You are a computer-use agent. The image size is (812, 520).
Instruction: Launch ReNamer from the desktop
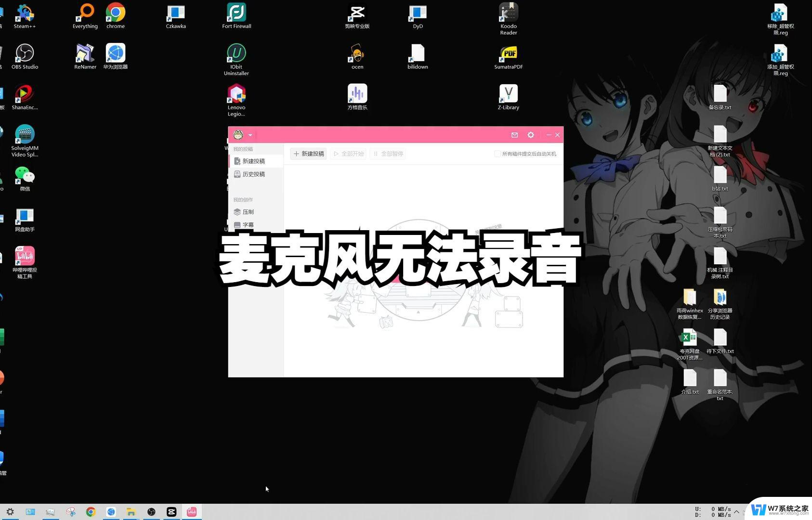coord(85,57)
